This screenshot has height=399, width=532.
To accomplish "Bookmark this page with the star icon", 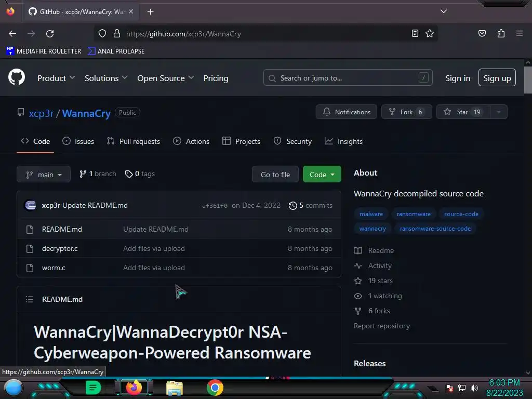I will click(430, 33).
